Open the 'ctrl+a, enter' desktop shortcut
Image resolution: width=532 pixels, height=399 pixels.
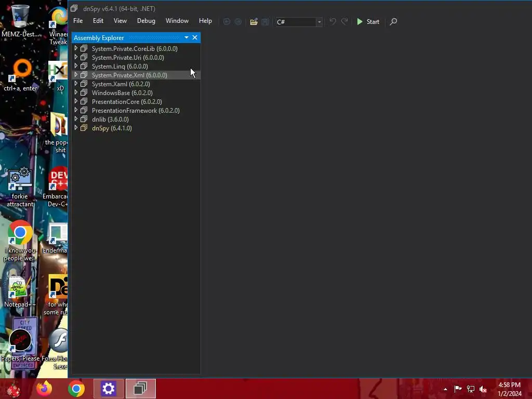pyautogui.click(x=20, y=75)
